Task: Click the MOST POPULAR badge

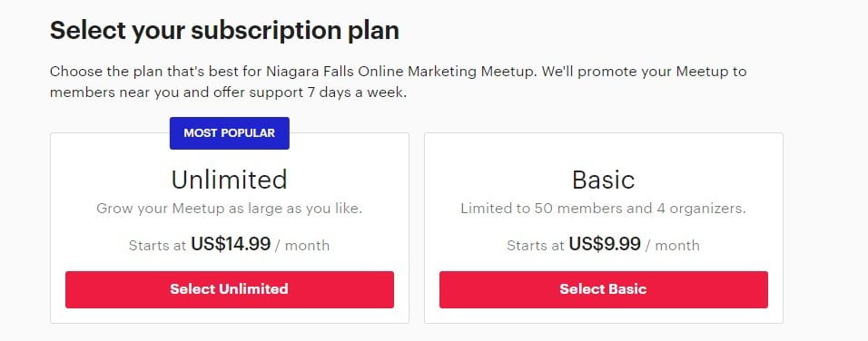Action: 229,133
